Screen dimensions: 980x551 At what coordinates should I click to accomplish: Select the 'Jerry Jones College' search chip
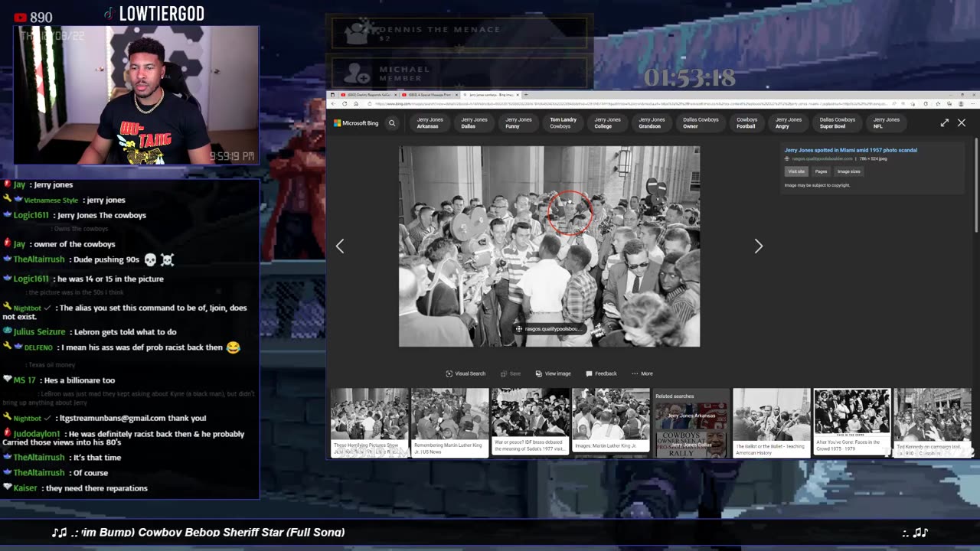(607, 122)
